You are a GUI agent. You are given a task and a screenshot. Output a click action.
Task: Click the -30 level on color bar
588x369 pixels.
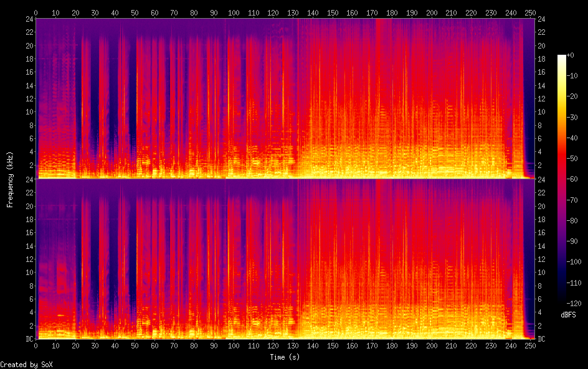[572, 117]
